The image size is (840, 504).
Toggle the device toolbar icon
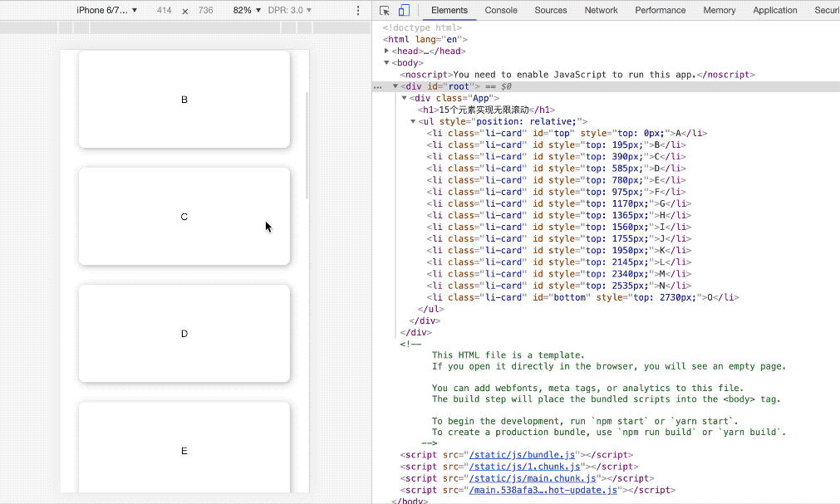click(404, 10)
